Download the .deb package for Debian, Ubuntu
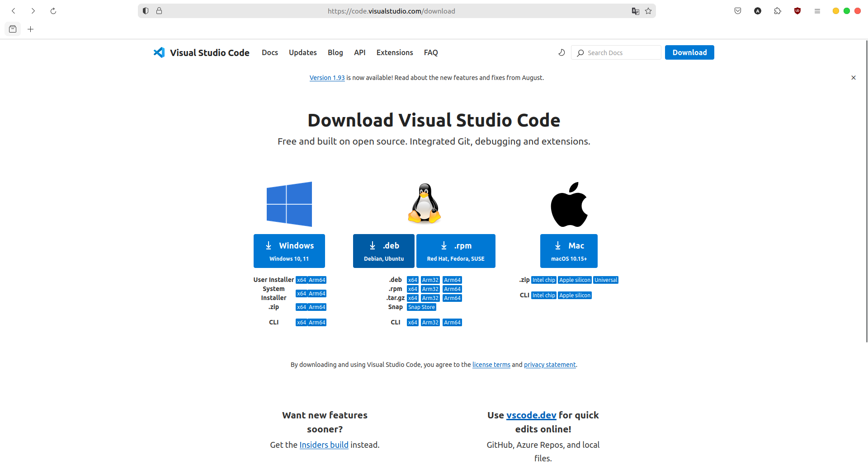The width and height of the screenshot is (868, 474). pos(384,251)
